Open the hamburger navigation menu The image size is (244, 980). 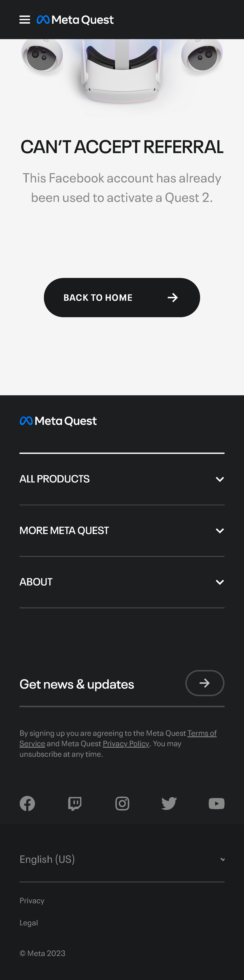25,20
